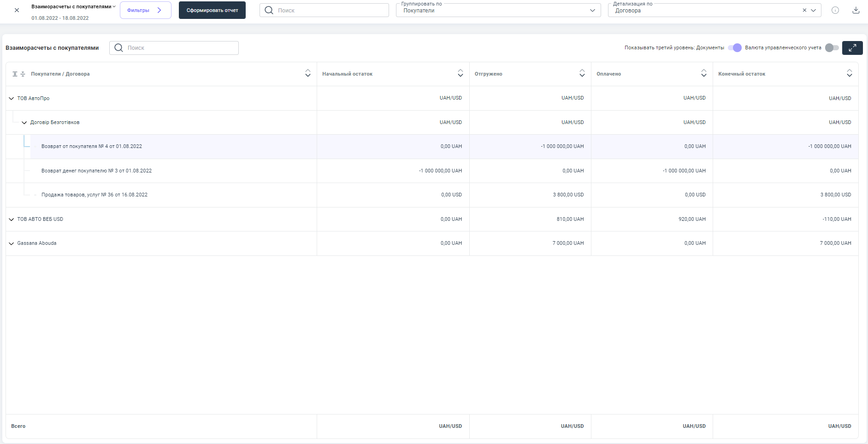Toggle third level Documents switch off

coord(735,48)
